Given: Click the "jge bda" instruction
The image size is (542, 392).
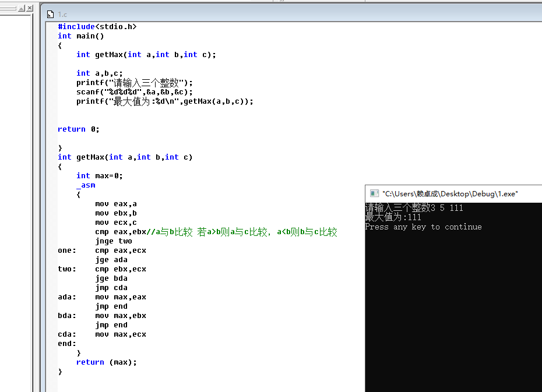Looking at the screenshot, I should pos(111,278).
